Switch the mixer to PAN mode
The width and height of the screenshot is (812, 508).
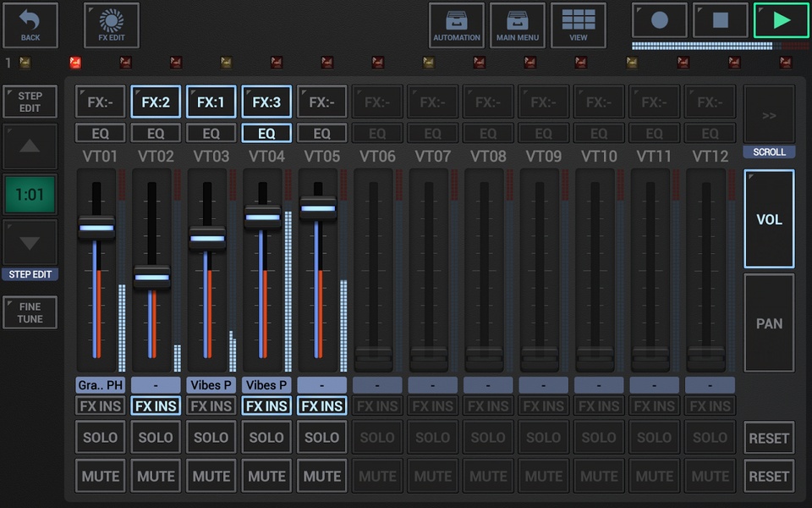(769, 323)
